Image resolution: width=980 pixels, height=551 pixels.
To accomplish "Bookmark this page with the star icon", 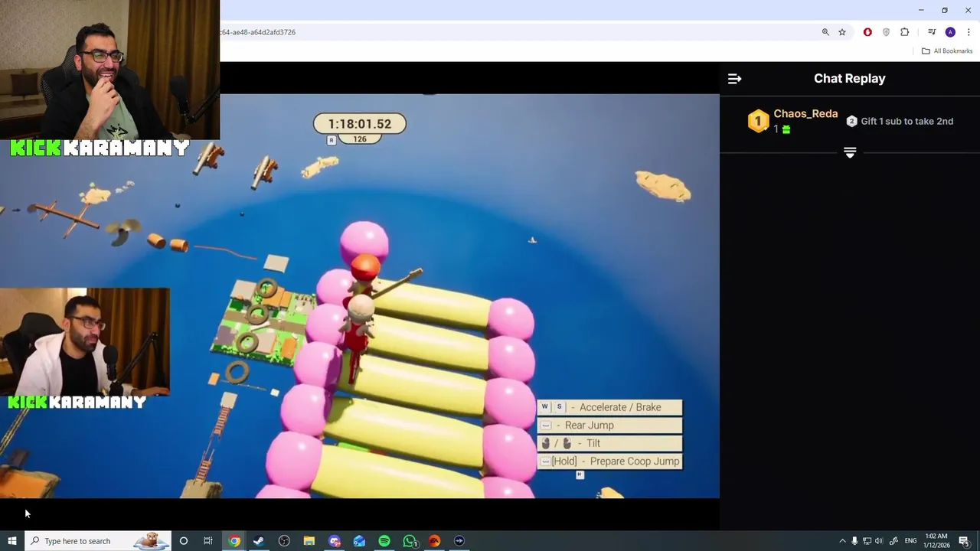I will click(842, 32).
